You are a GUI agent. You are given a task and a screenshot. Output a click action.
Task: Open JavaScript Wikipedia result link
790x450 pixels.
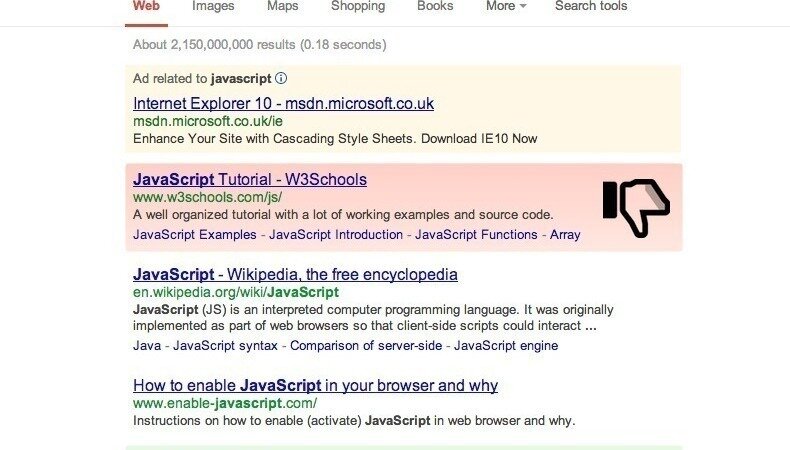295,275
